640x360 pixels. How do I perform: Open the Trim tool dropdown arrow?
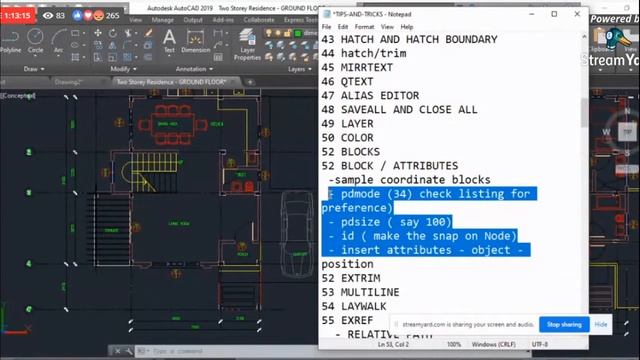tap(135, 33)
